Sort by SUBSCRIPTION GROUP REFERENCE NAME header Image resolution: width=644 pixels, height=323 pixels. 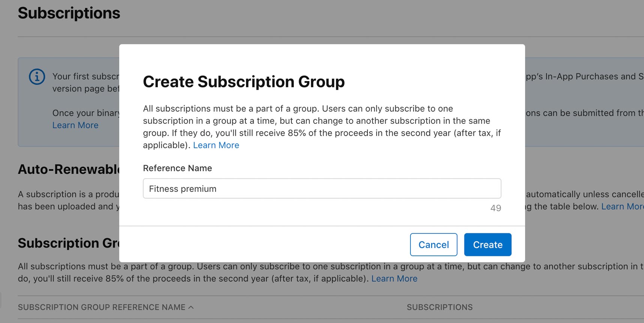coord(103,307)
